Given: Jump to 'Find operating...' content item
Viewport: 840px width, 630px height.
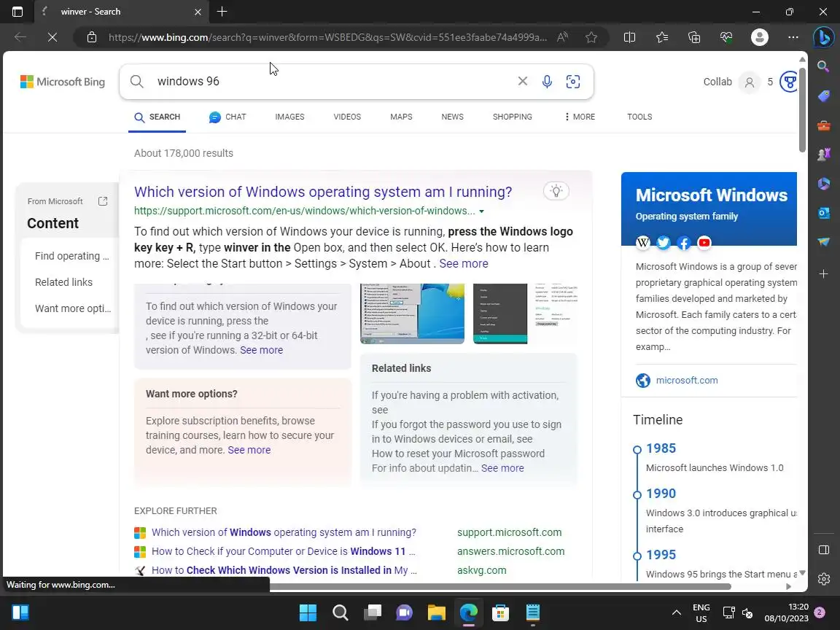Looking at the screenshot, I should point(71,256).
